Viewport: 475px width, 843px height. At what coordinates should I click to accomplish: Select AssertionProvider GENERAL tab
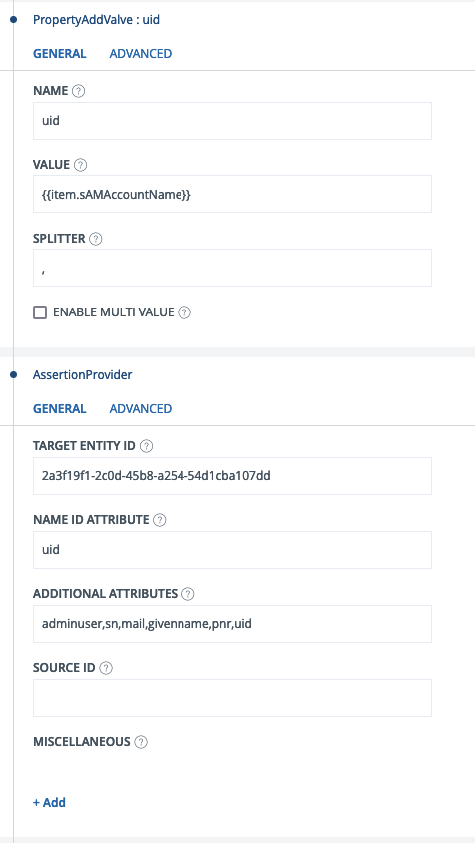[60, 408]
